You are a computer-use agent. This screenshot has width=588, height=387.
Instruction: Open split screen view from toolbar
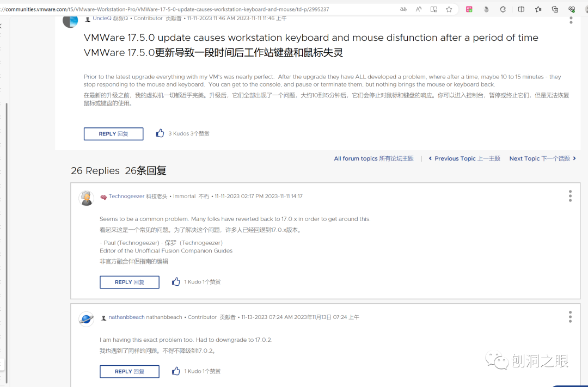[522, 9]
